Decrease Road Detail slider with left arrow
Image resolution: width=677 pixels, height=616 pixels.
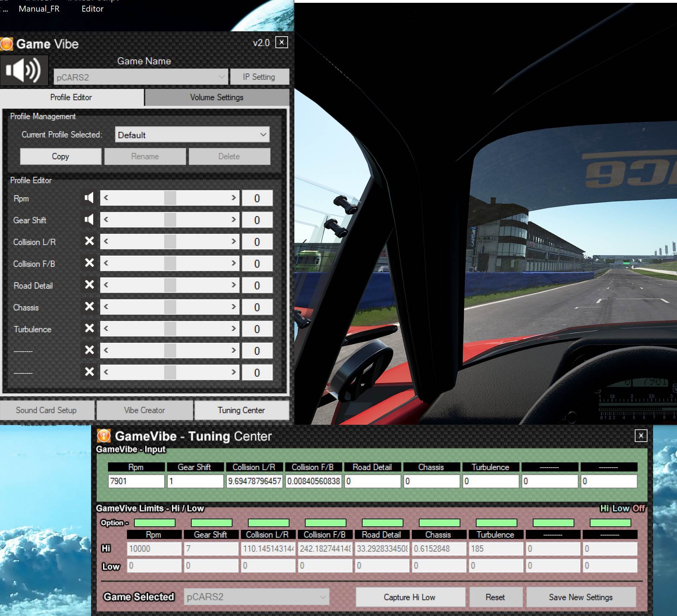tap(106, 285)
